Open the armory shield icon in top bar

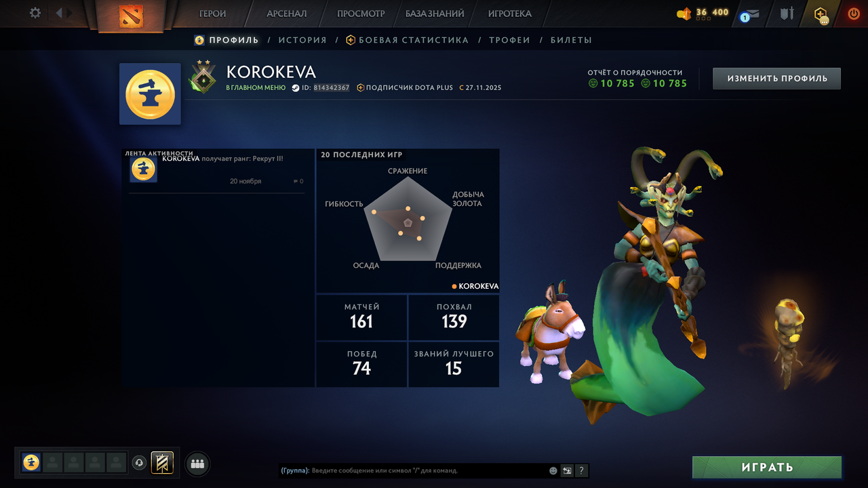[x=787, y=14]
